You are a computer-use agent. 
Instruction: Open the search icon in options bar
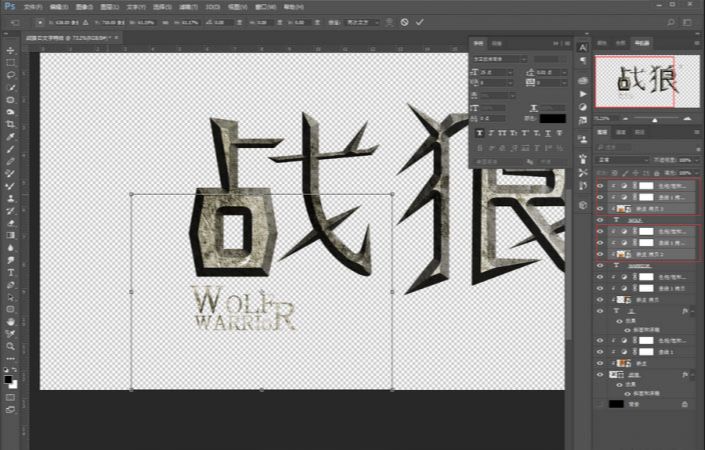pos(671,22)
